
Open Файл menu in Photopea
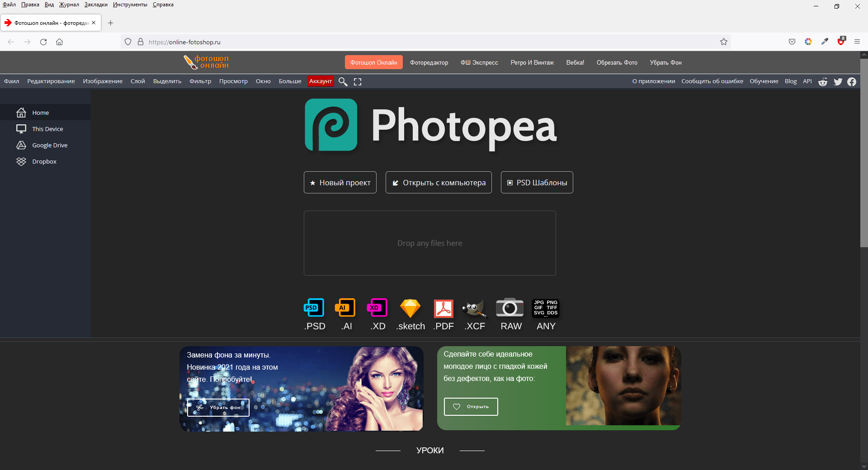pyautogui.click(x=12, y=81)
